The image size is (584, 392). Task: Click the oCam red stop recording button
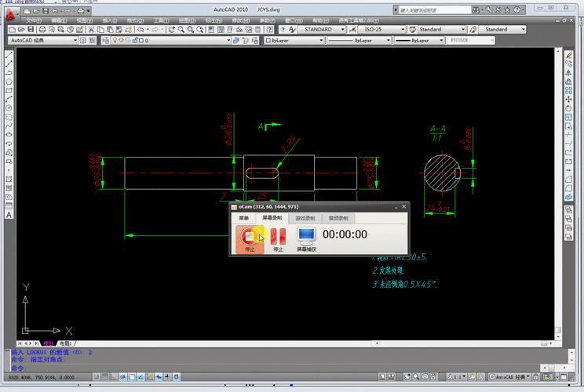[x=250, y=236]
